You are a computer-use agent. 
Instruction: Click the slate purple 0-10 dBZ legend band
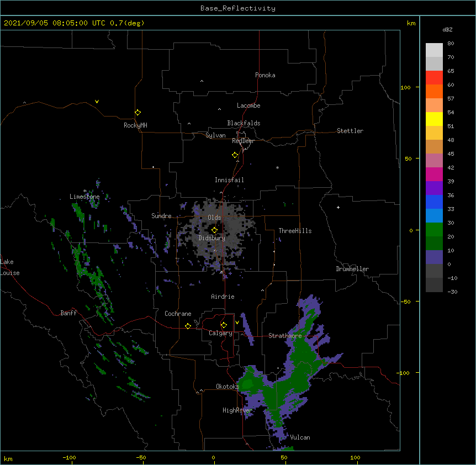point(434,257)
